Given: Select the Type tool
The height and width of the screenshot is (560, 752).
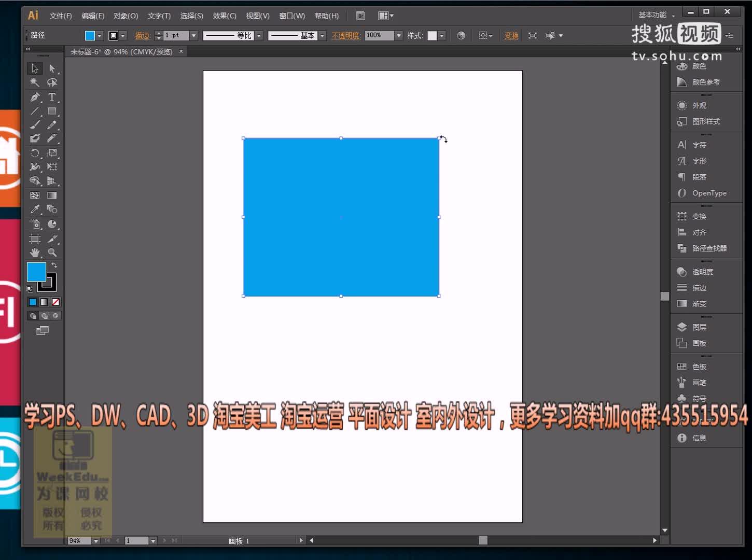Looking at the screenshot, I should click(x=52, y=96).
